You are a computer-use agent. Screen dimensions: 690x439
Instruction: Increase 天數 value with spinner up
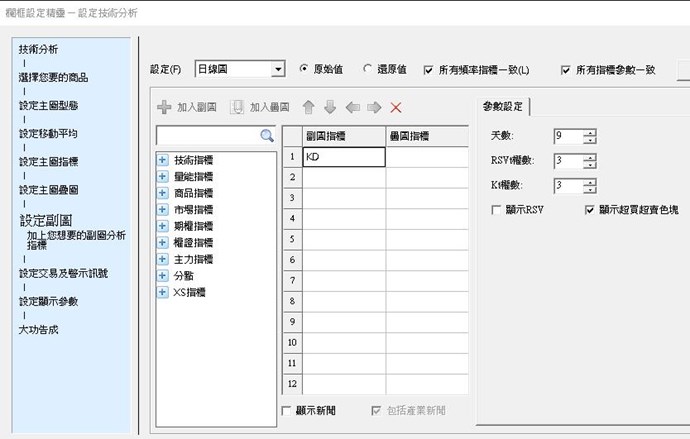click(591, 132)
